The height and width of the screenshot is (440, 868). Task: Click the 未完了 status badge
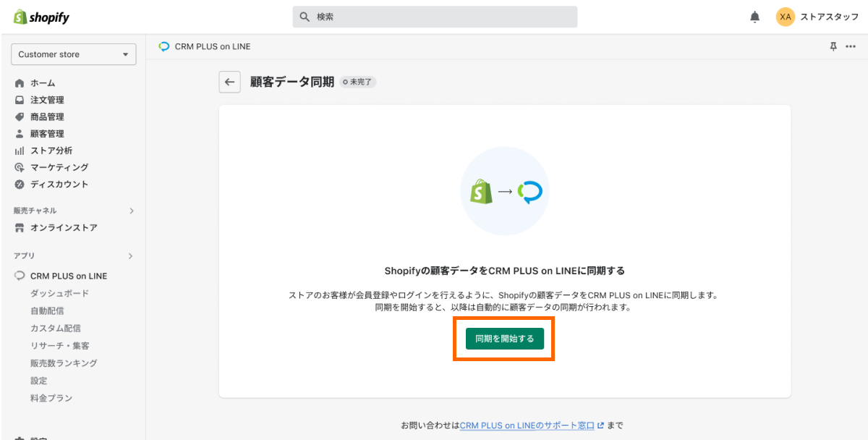pos(358,82)
